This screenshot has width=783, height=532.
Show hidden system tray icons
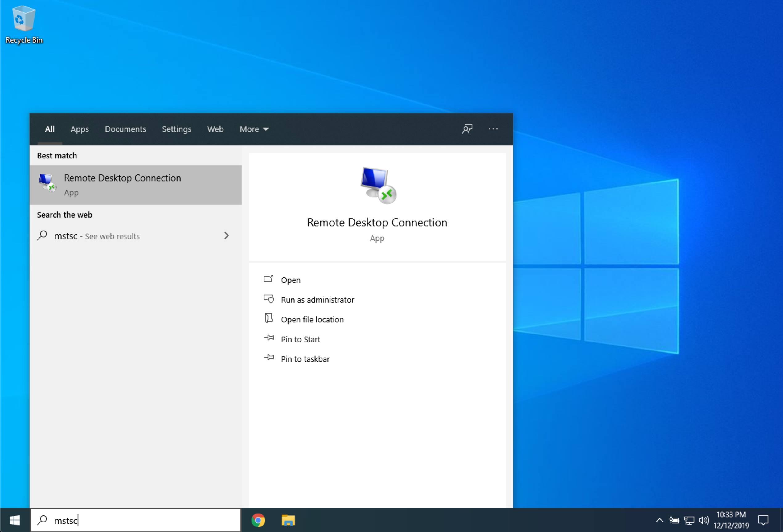pyautogui.click(x=659, y=520)
